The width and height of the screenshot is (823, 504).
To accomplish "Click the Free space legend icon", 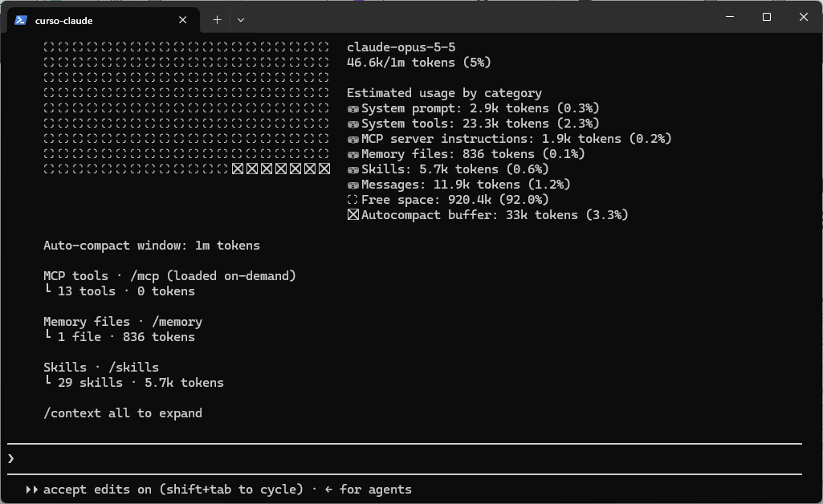I will (352, 200).
